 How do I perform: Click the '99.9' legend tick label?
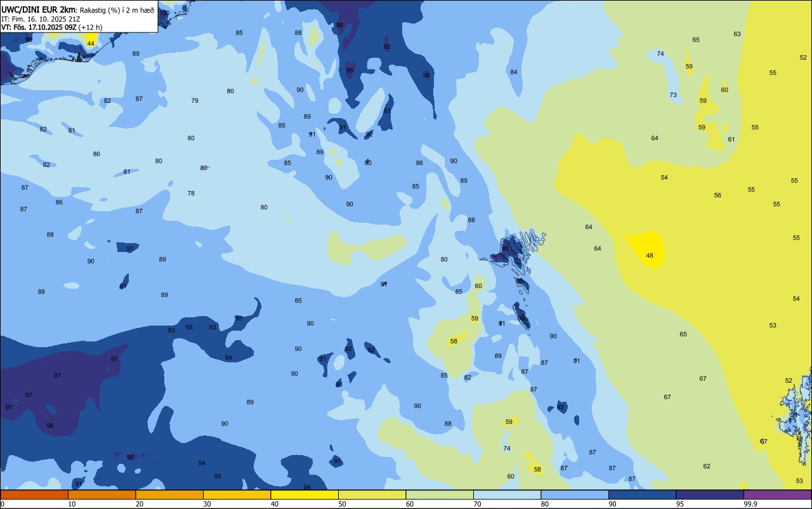coord(750,504)
